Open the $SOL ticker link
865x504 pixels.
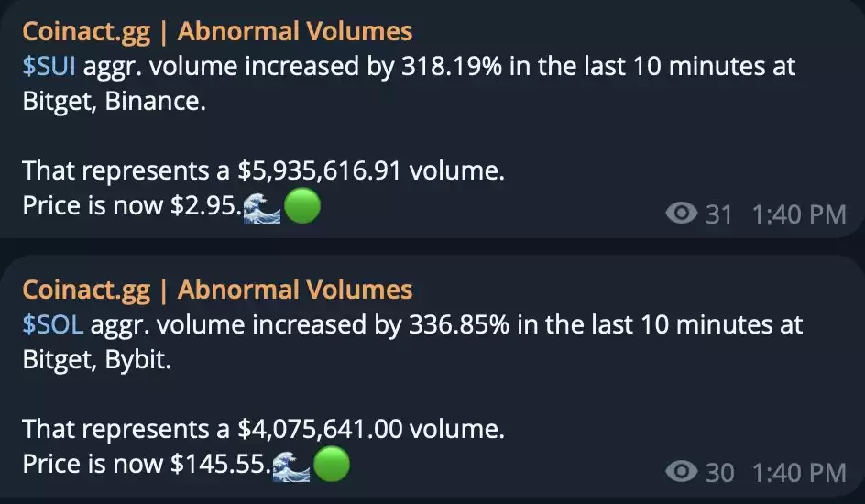coord(53,324)
